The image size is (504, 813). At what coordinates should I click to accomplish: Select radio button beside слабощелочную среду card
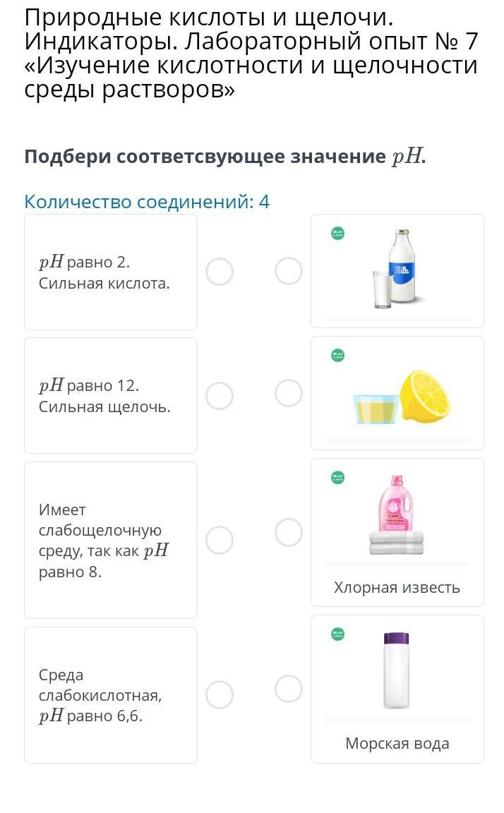(x=220, y=540)
